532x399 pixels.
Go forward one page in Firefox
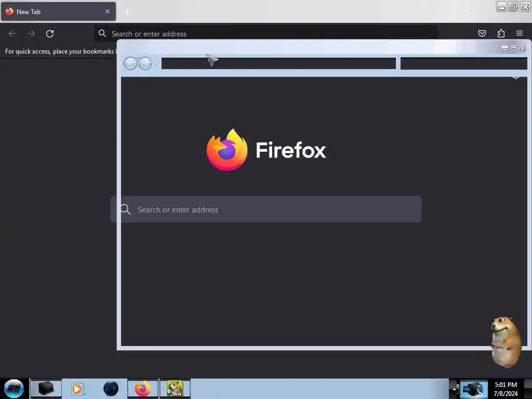click(x=31, y=34)
